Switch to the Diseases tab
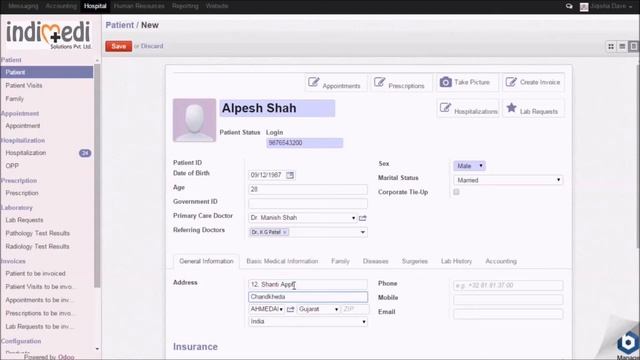 (376, 261)
